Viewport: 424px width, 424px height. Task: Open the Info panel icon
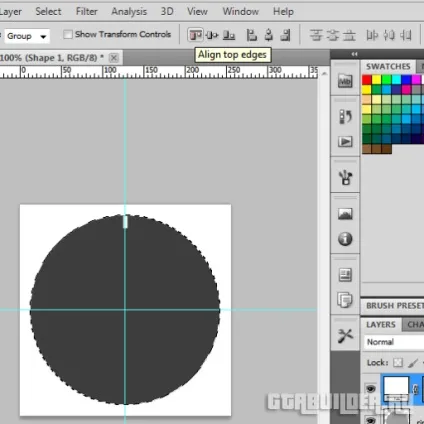click(345, 239)
